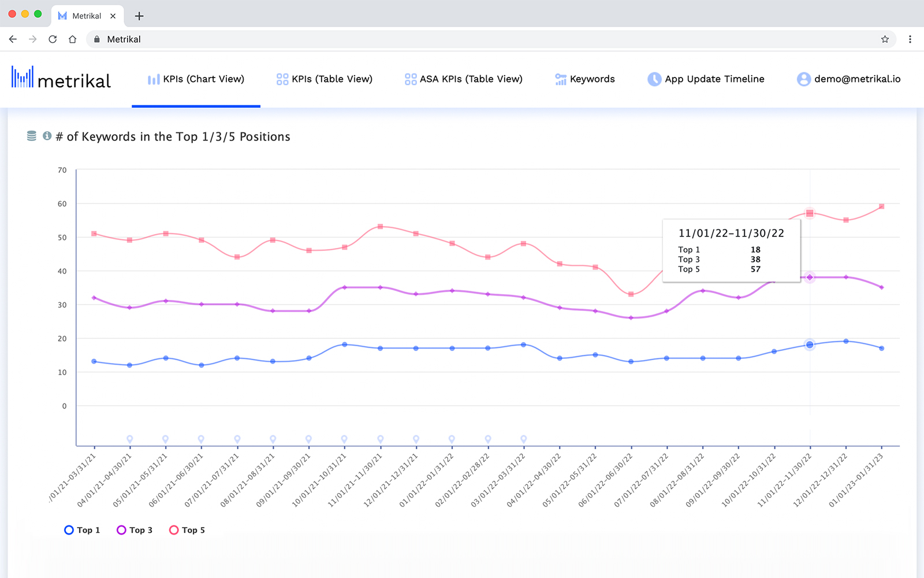Switch to KPIs (Table View) tab
This screenshot has height=578, width=924.
[x=325, y=79]
